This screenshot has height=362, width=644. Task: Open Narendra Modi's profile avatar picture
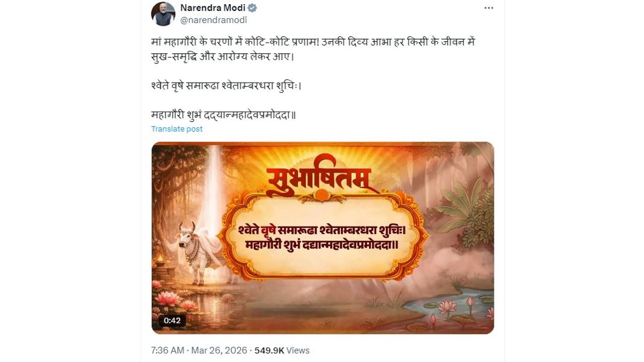(x=163, y=14)
